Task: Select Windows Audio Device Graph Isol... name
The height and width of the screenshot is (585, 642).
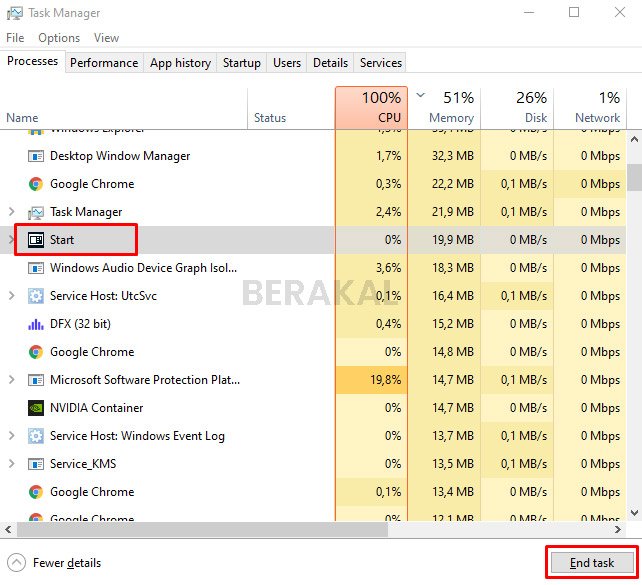Action: pyautogui.click(x=143, y=268)
